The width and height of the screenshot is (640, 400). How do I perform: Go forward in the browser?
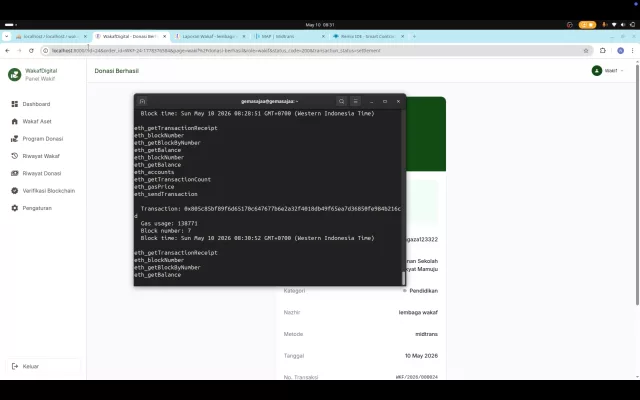(19, 51)
